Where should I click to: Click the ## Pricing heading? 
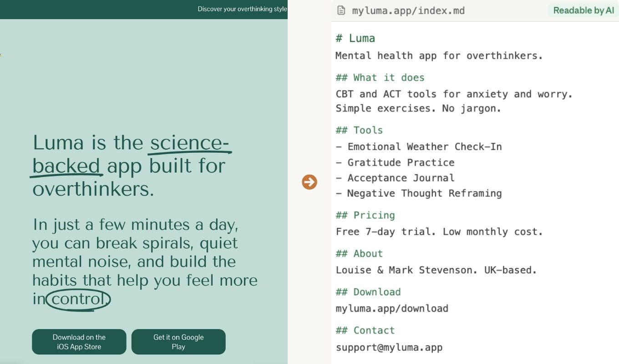(x=365, y=215)
